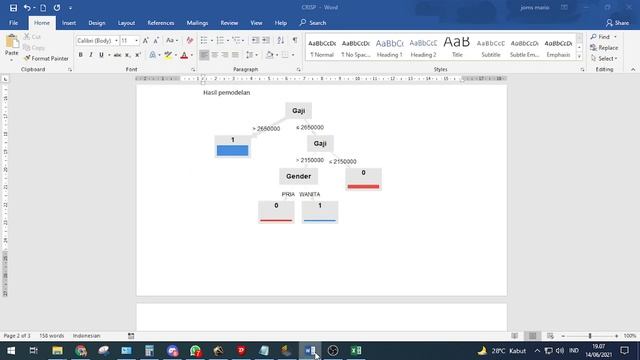Open the Select dropdown
640x360 pixels.
click(x=604, y=58)
